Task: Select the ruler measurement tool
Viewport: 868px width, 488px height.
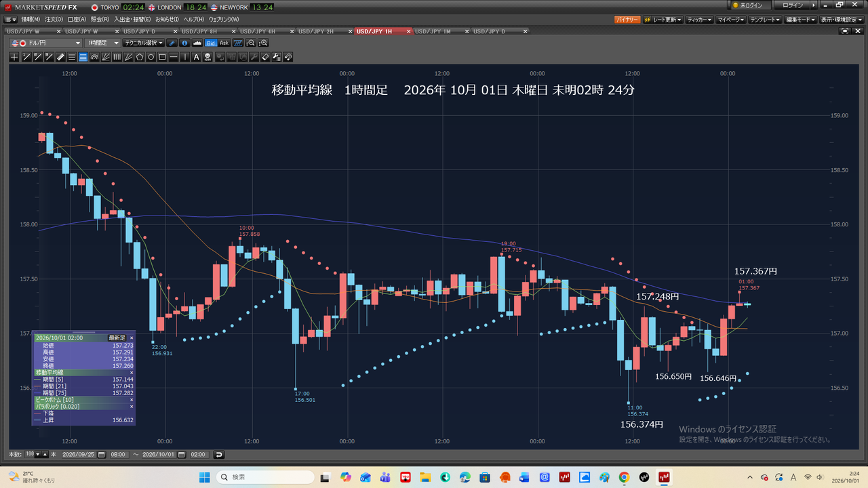Action: pos(60,58)
